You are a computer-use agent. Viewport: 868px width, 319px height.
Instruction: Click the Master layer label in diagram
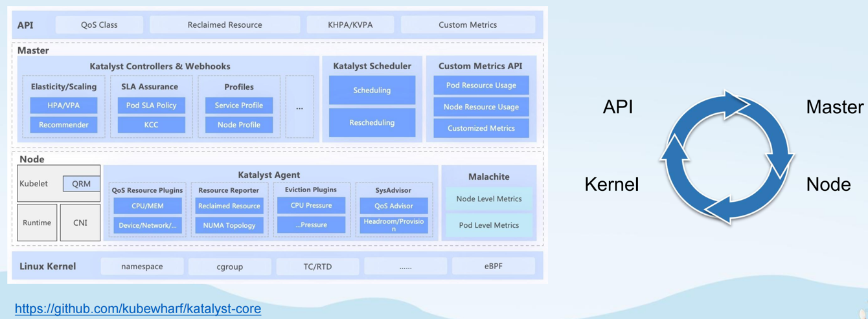[x=33, y=50]
